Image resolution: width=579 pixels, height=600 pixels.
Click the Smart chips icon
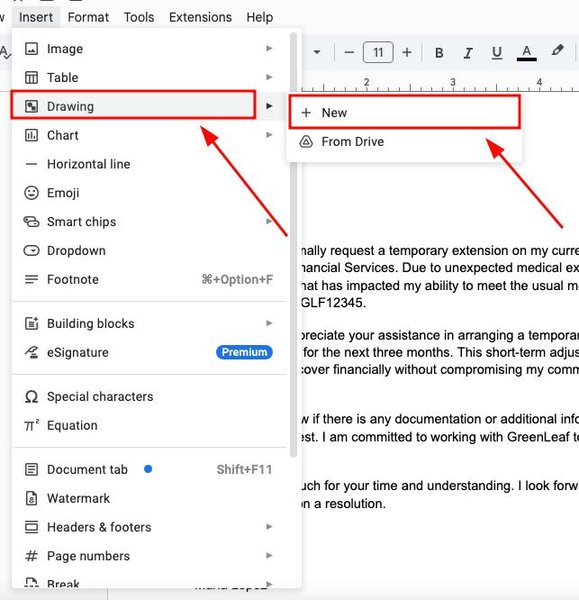point(31,222)
